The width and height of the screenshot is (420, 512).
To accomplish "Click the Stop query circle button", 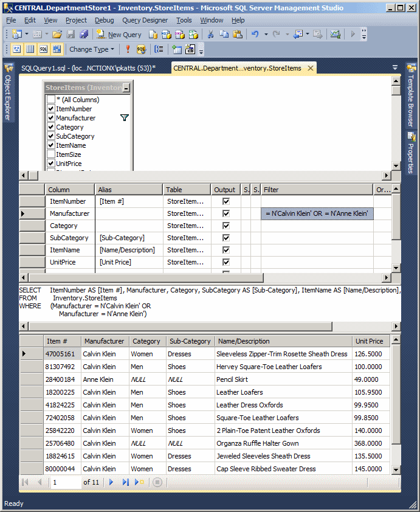I will point(157,482).
